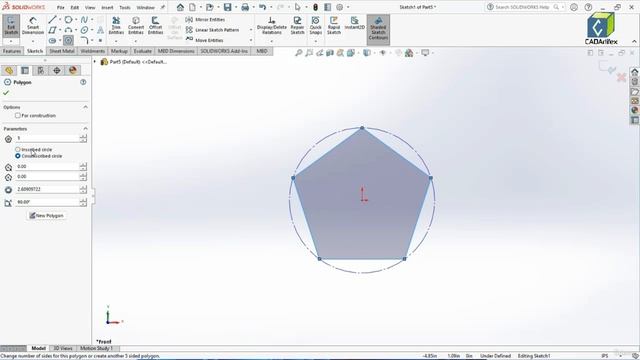Click the Repair Sketch tool

point(297,26)
